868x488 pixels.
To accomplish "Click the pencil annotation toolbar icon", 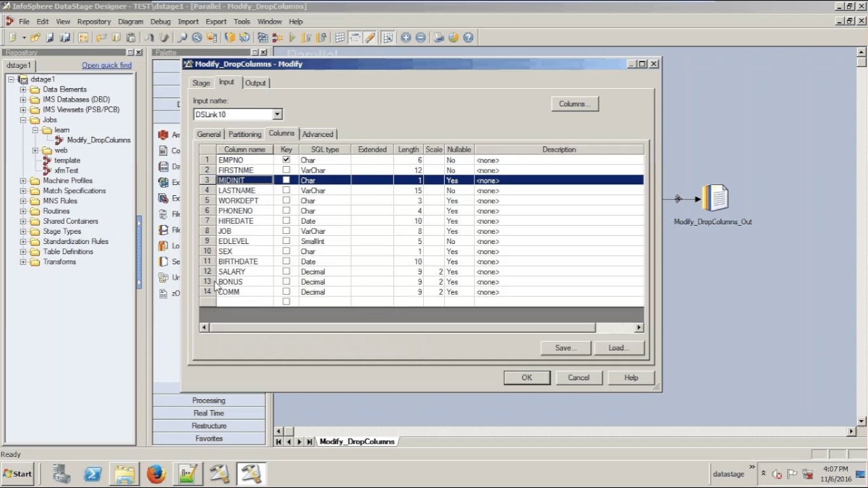I will click(370, 38).
